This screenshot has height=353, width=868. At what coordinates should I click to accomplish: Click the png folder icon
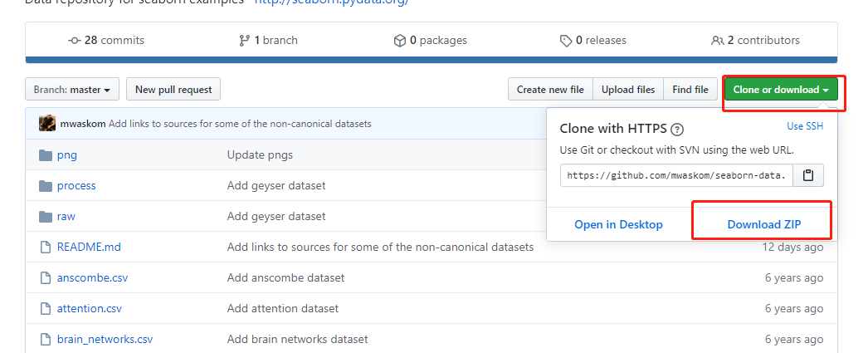tap(46, 154)
